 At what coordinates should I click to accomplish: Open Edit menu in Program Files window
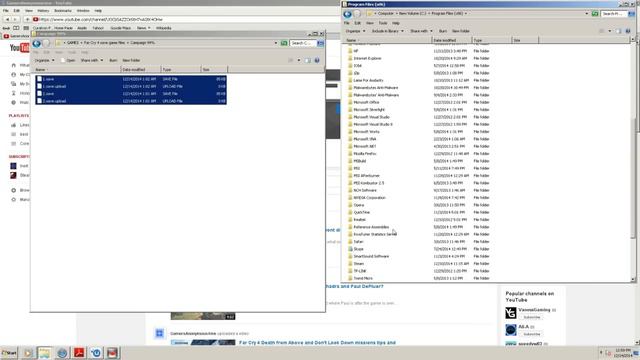point(357,23)
